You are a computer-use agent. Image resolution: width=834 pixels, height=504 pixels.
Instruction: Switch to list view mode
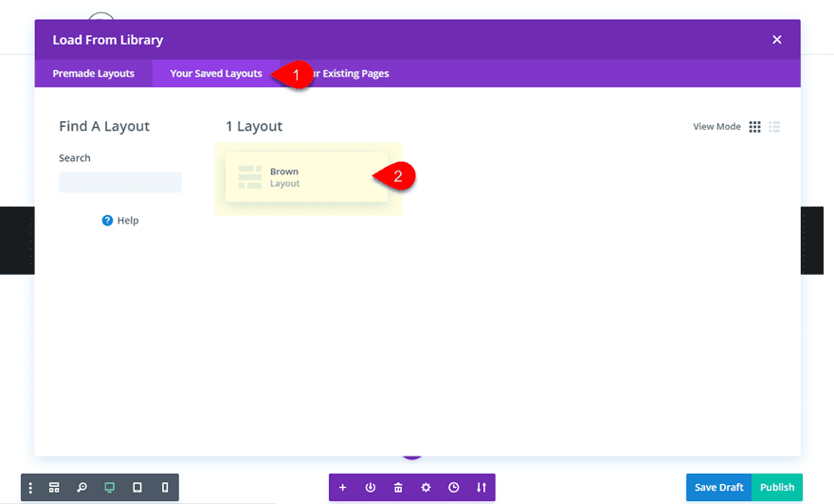[774, 127]
